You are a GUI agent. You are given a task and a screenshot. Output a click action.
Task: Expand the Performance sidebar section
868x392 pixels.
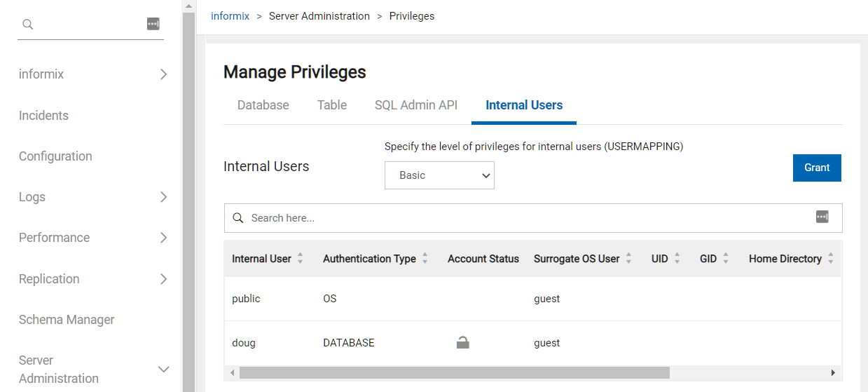pyautogui.click(x=163, y=238)
